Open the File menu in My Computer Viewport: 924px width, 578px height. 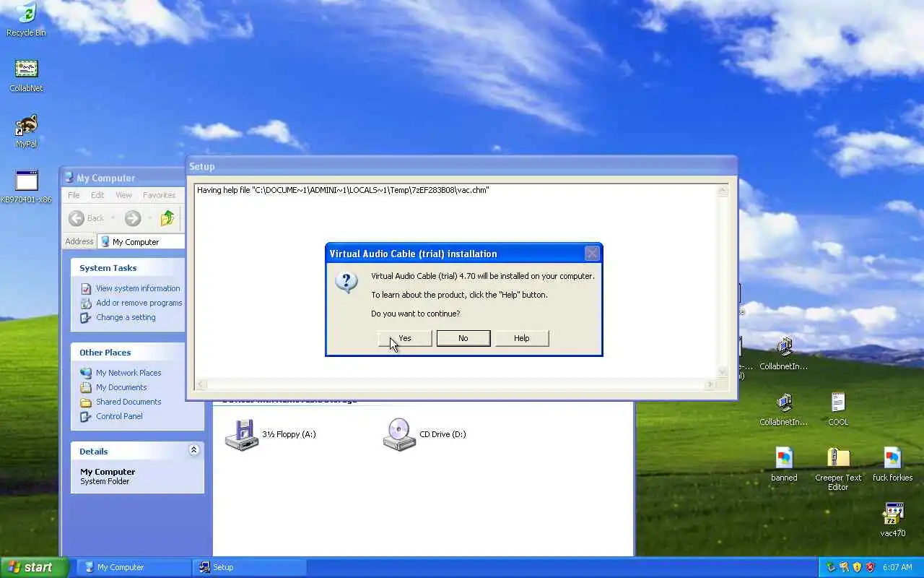tap(74, 195)
